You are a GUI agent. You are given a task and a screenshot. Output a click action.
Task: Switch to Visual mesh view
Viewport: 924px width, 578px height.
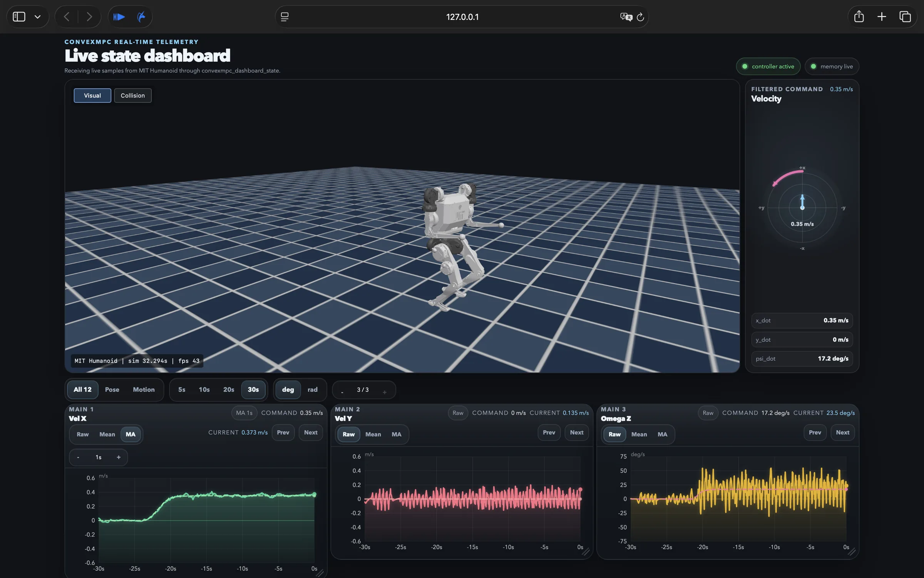click(92, 96)
